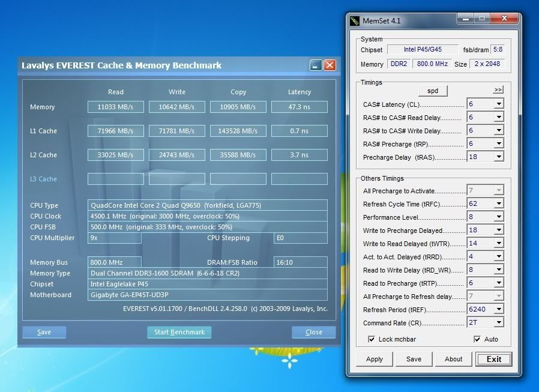Minimize the MemSet window

tap(465, 19)
